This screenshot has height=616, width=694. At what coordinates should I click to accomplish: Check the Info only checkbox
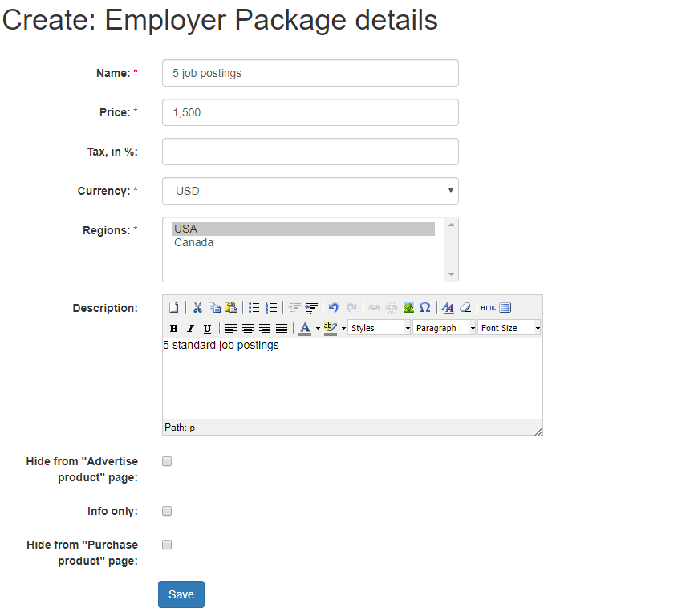167,511
